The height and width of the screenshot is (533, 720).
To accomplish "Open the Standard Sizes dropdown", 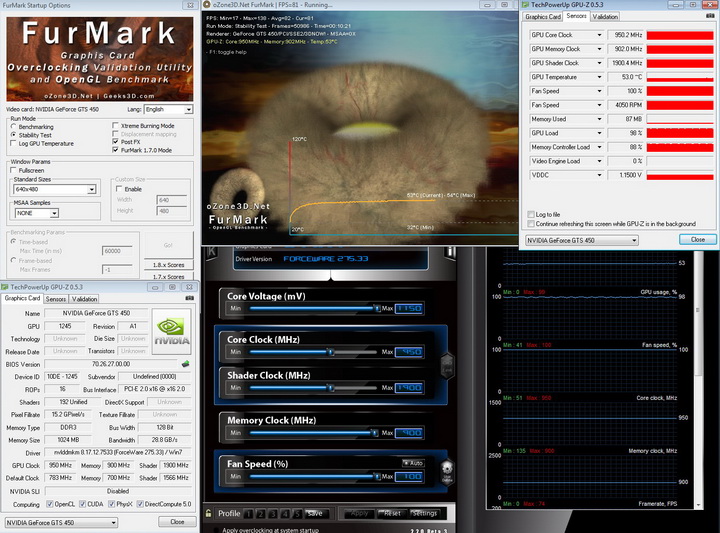I will (x=89, y=188).
